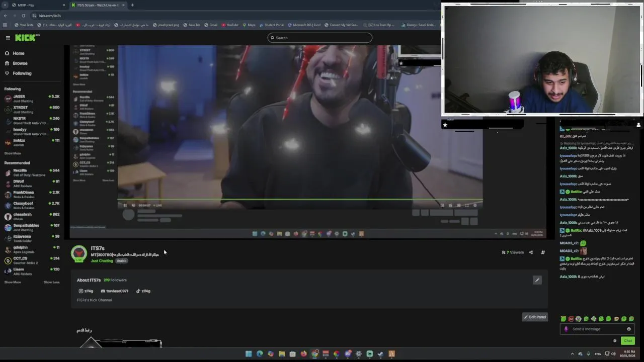Viewport: 644px width, 362px height.
Task: Click SenpaiBubbles avatar in Recommended
Action: [8, 227]
